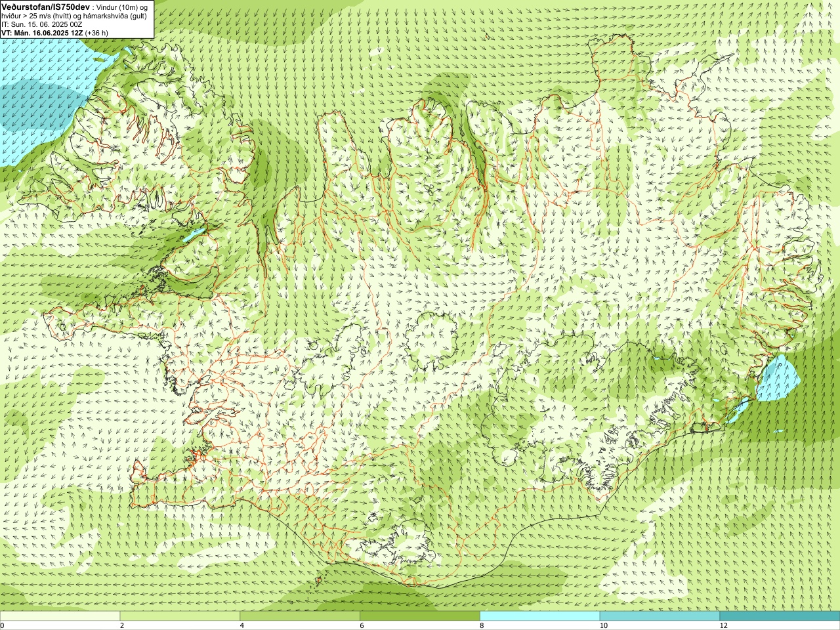
Task: Click the light green 2–4 m/s legend swatch
Action: pyautogui.click(x=180, y=616)
